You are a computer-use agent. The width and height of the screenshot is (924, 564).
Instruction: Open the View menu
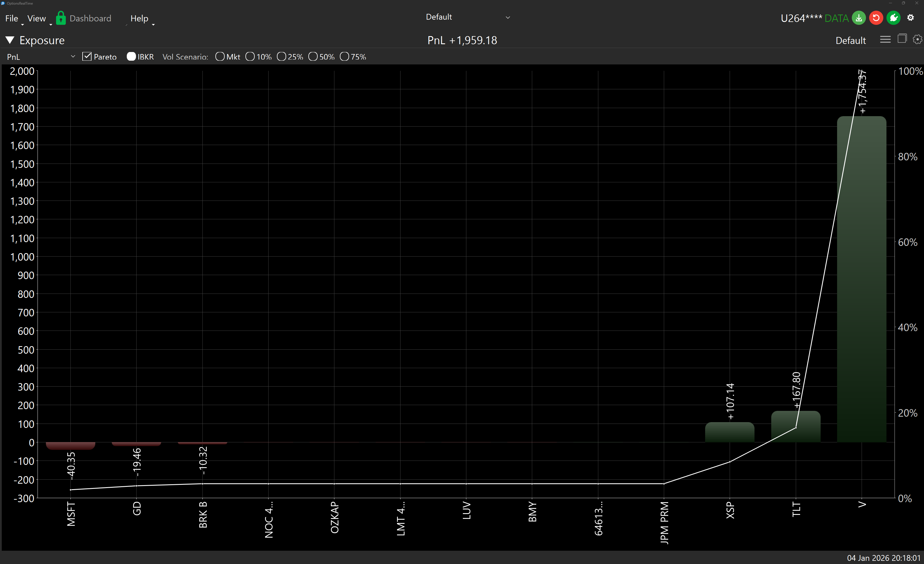pyautogui.click(x=36, y=18)
